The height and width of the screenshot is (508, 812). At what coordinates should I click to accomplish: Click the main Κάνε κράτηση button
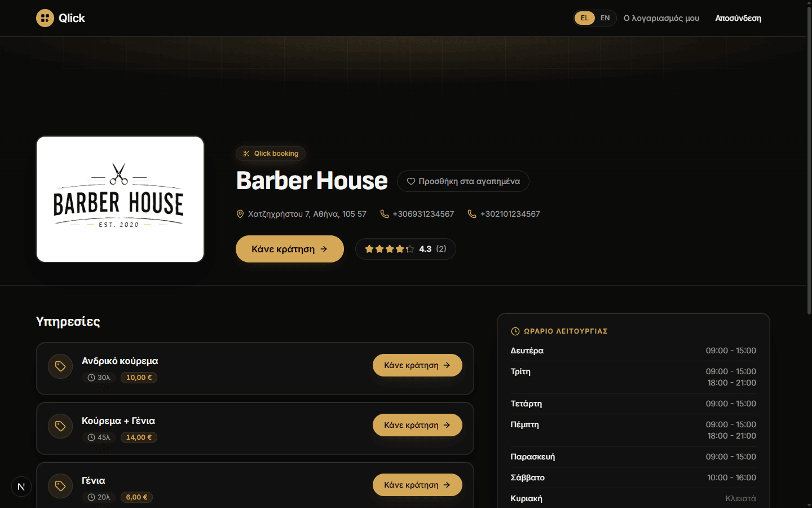(x=290, y=249)
